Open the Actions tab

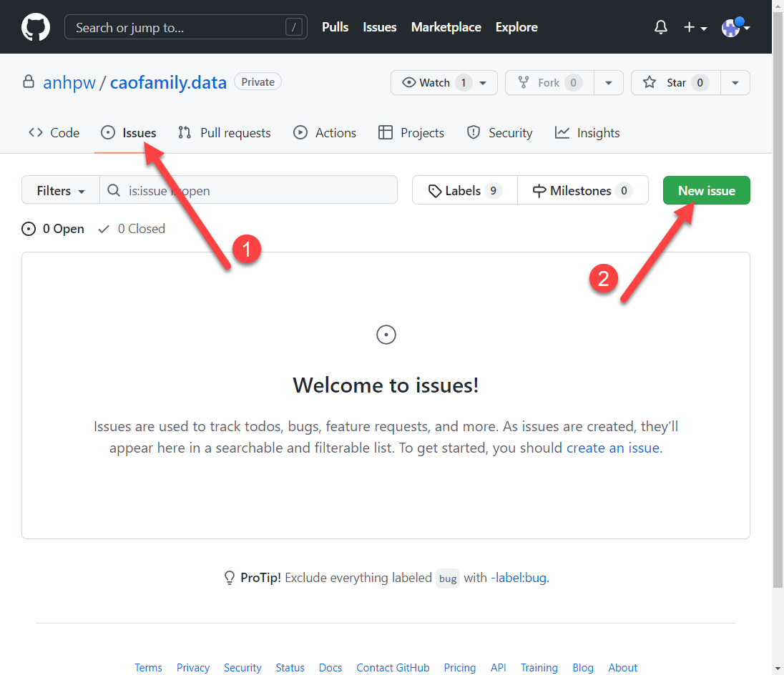point(325,133)
